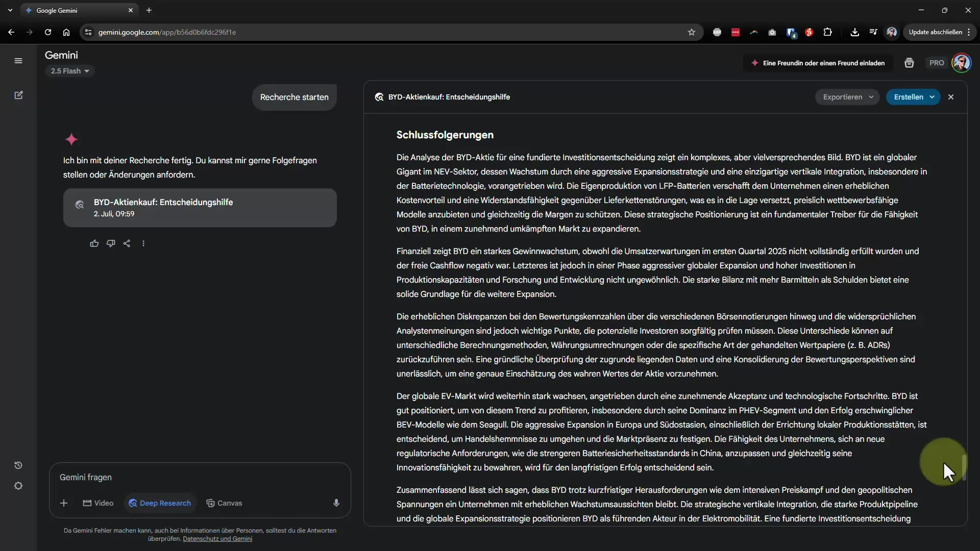
Task: Open the Datenschutz und Gemini link
Action: coord(217,539)
